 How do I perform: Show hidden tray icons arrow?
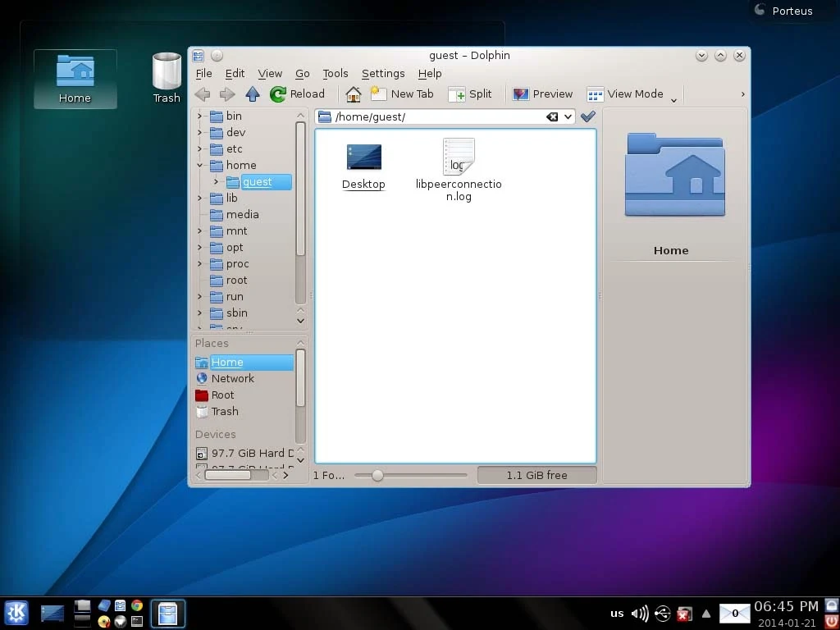pos(706,614)
